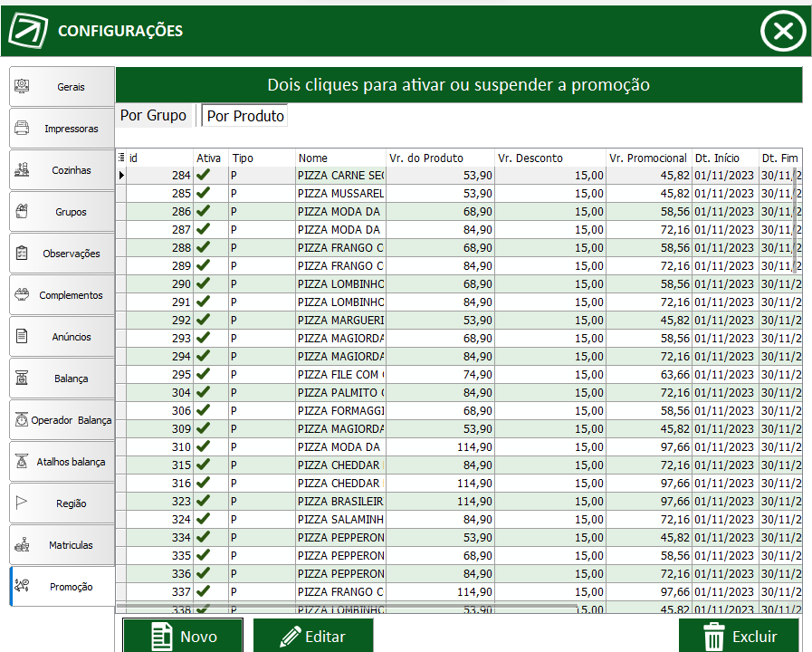Toggle Ativa checkmark for promotion id 284
The image size is (812, 652).
(x=203, y=175)
